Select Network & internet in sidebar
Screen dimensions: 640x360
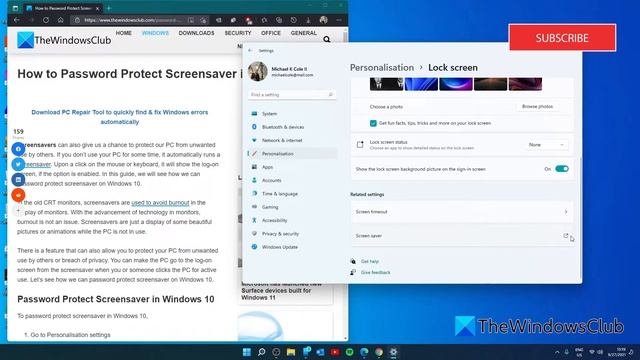click(292, 140)
